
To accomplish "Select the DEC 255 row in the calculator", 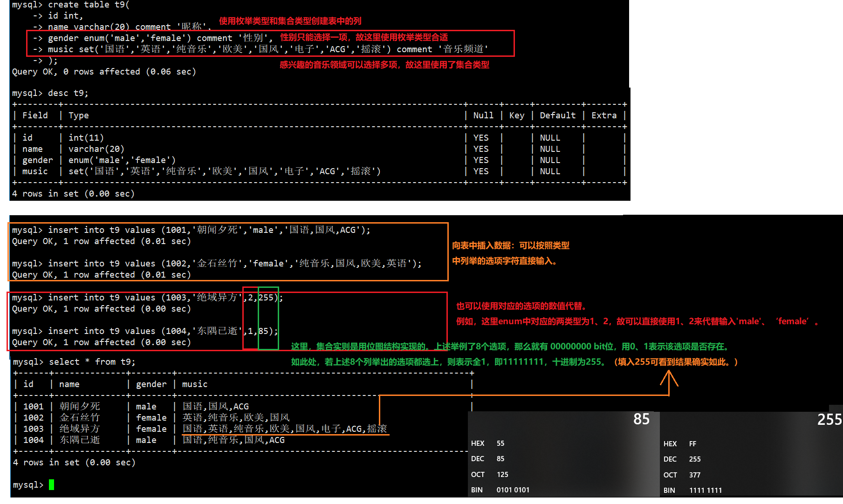I will [682, 459].
